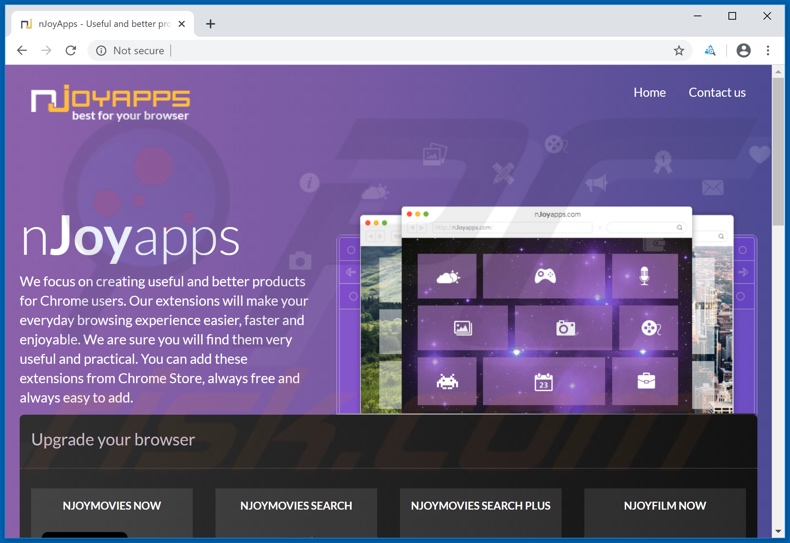Select the NJOYMOVIES NOW card
790x543 pixels.
pos(112,513)
